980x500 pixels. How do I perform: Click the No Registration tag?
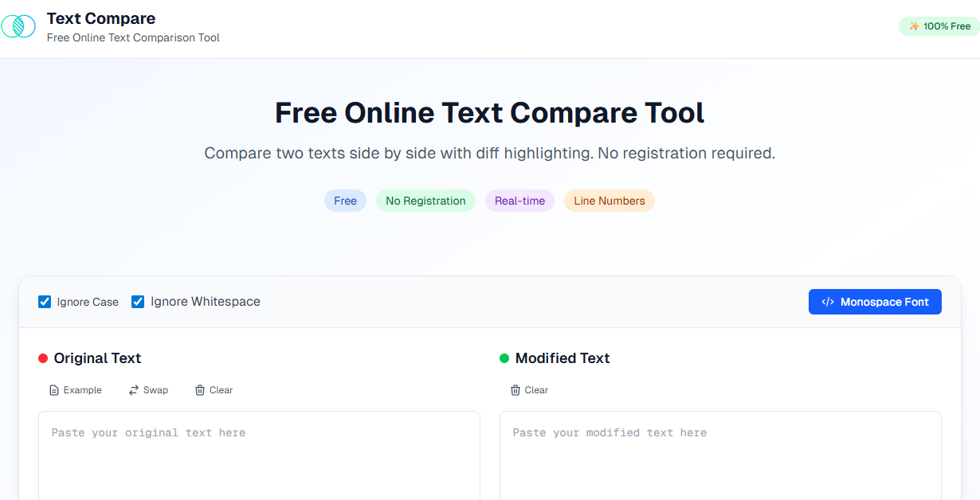[425, 201]
